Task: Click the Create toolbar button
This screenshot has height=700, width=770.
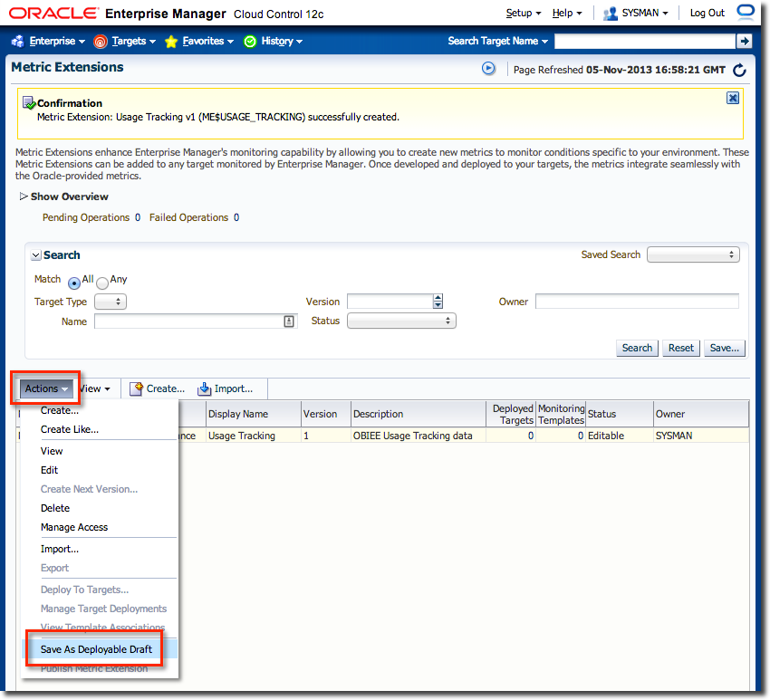Action: pyautogui.click(x=157, y=388)
